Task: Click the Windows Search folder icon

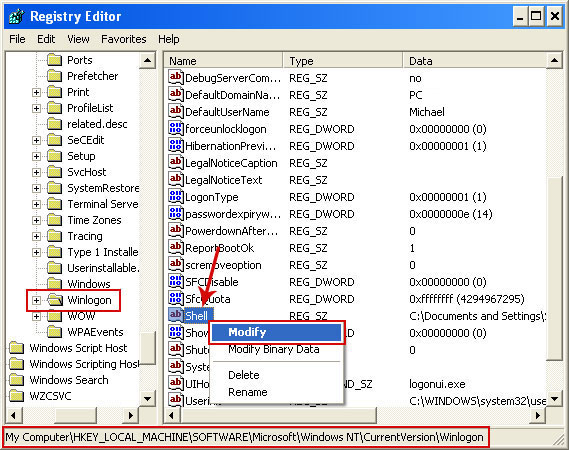Action: [17, 380]
